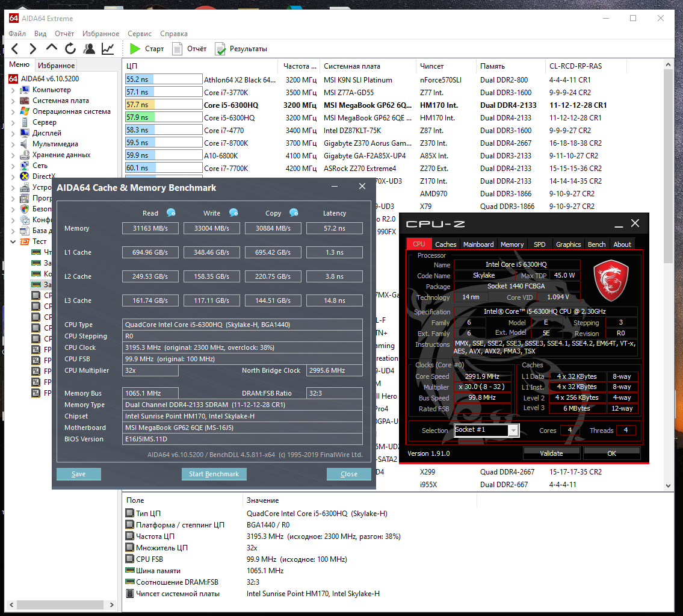Open the Избранное menu in the menu bar
Viewport: 683px width, 616px height.
pos(100,34)
